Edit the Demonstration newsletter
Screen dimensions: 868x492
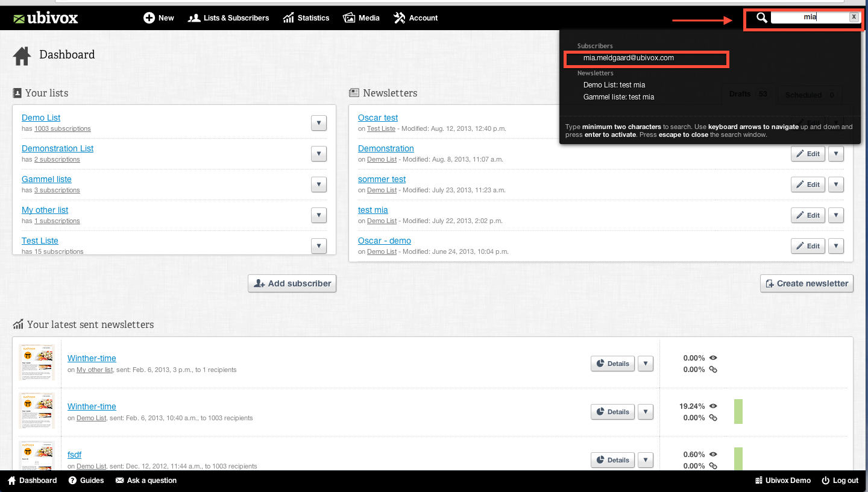808,154
